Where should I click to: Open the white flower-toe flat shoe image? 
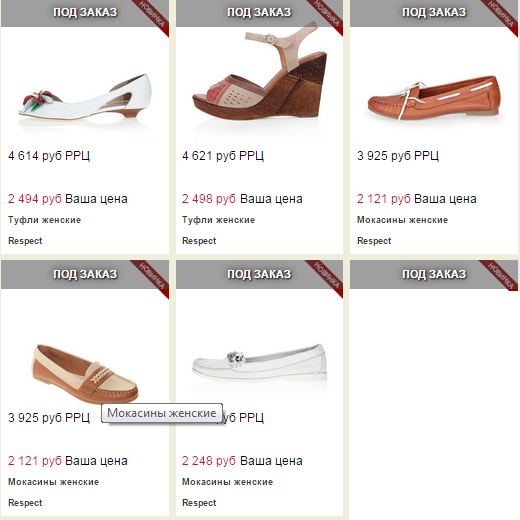click(x=85, y=97)
